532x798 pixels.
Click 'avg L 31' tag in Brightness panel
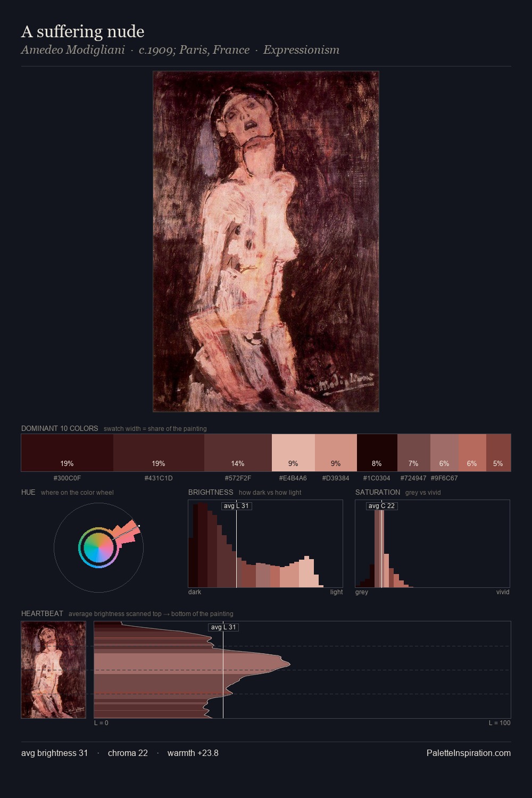coord(236,506)
